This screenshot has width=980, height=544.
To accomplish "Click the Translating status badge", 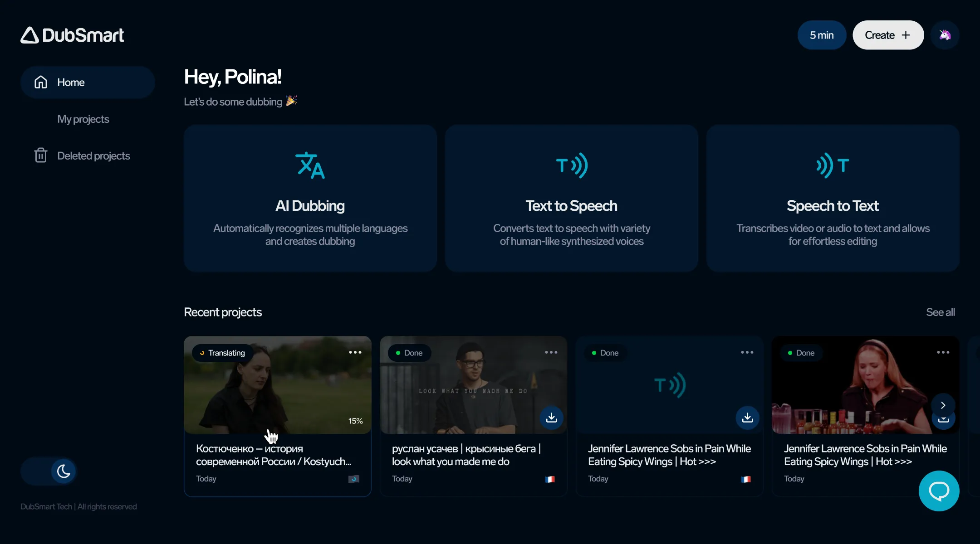I will (x=222, y=353).
